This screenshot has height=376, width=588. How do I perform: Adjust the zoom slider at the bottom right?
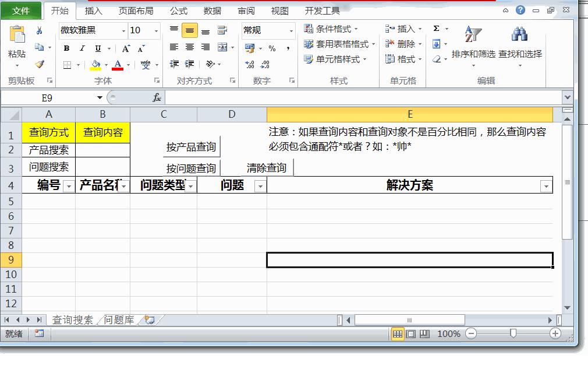pos(512,334)
